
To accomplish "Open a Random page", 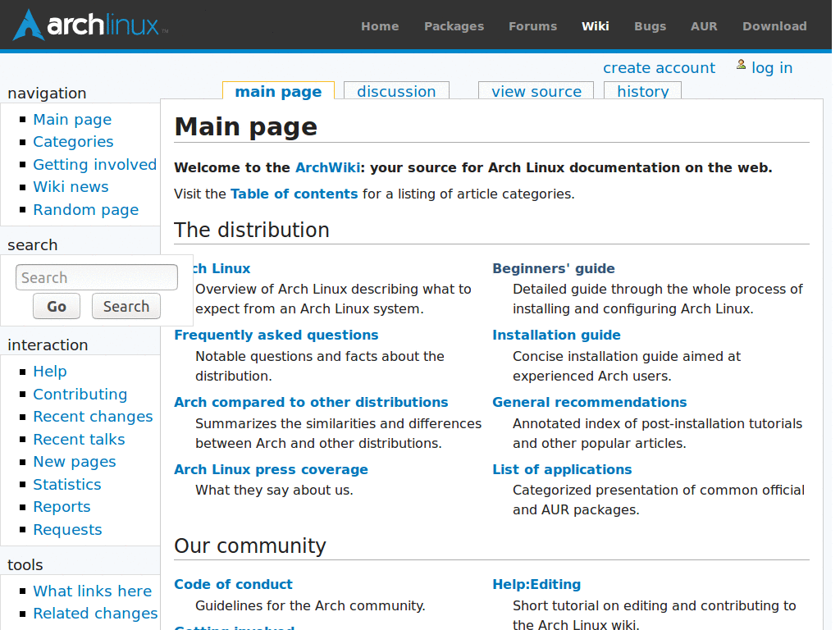I will tap(85, 210).
